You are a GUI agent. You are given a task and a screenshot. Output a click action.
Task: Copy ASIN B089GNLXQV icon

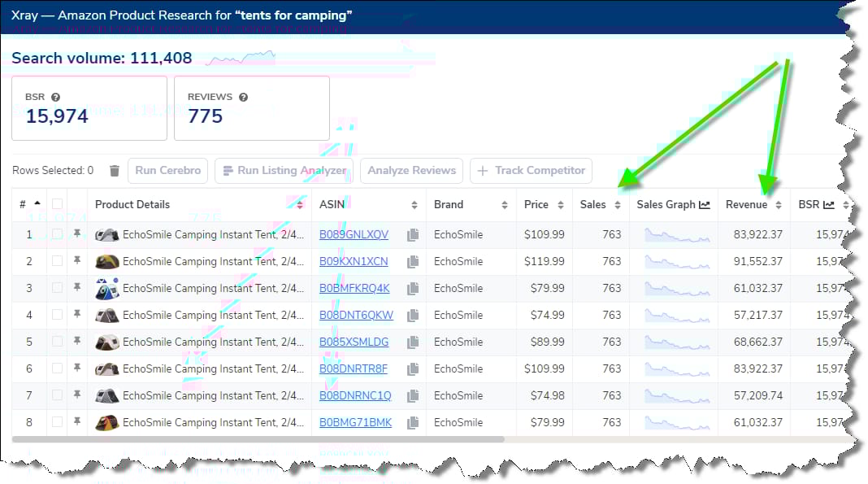pyautogui.click(x=412, y=235)
